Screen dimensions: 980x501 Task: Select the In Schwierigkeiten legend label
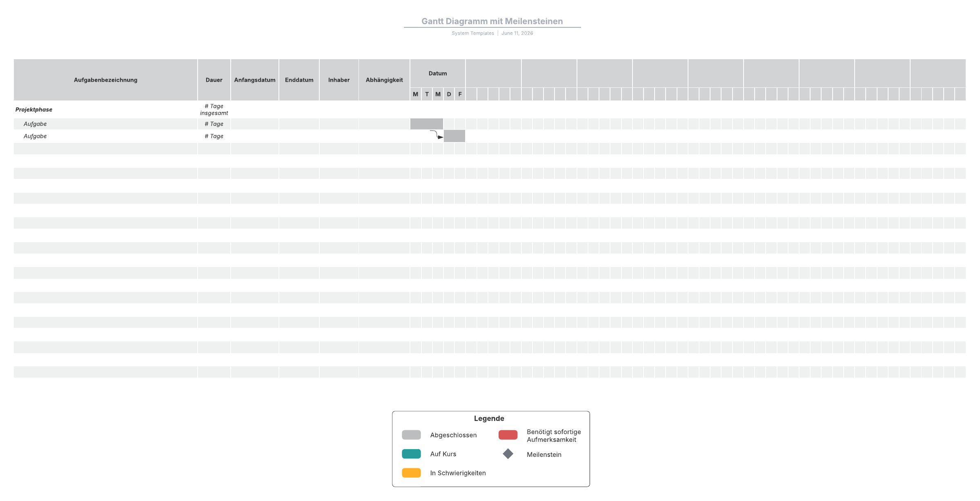pos(458,473)
